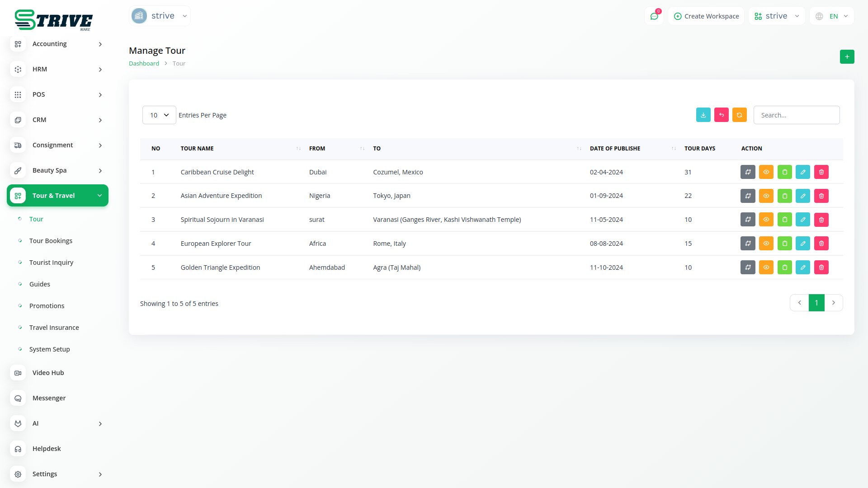
Task: Go to the Dashboard breadcrumb link
Action: tap(144, 64)
